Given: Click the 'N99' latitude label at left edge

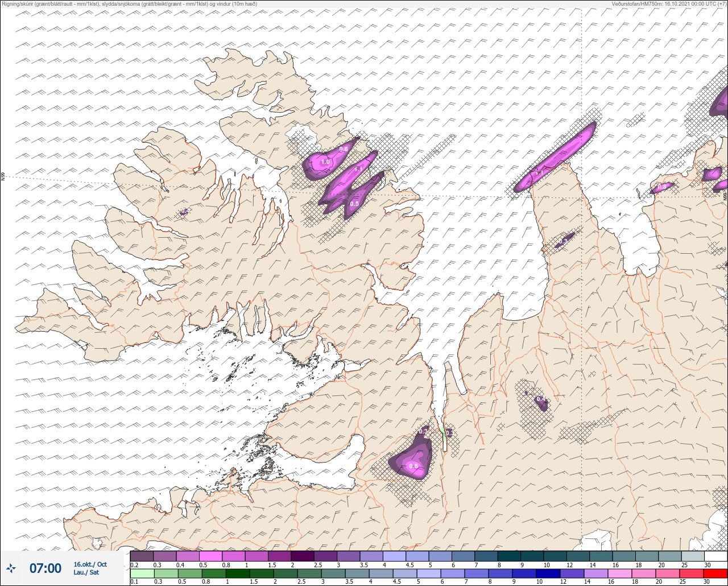Looking at the screenshot, I should [x=3, y=177].
